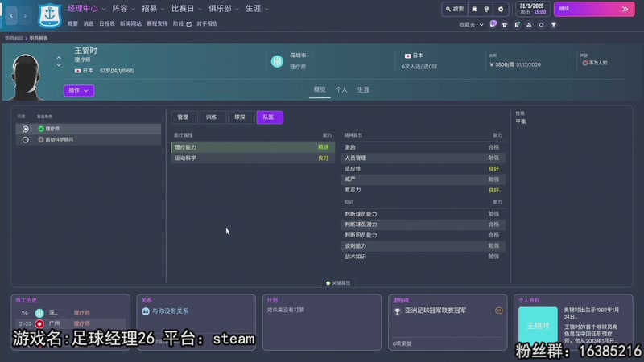Screen dimensions: 644x362
Task: Click the 职员会议 breadcrumb link
Action: tap(14, 38)
